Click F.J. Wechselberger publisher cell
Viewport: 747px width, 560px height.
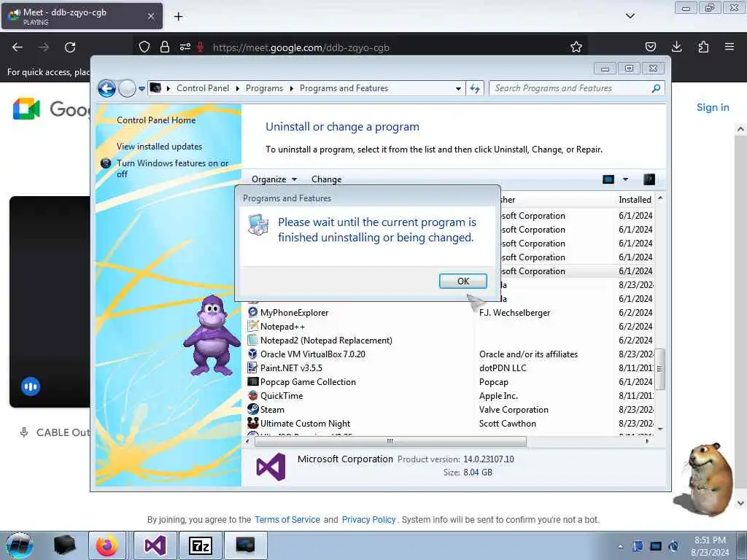[514, 313]
